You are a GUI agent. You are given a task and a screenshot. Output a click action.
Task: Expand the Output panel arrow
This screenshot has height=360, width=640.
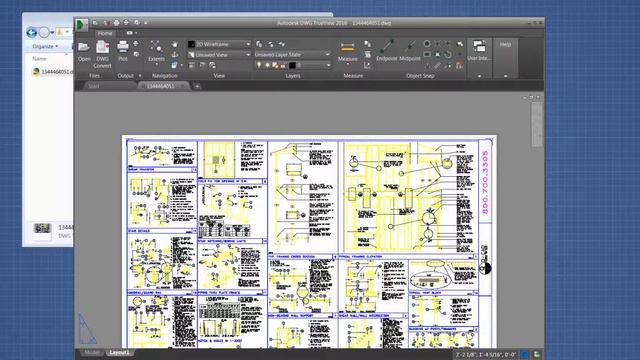point(140,76)
